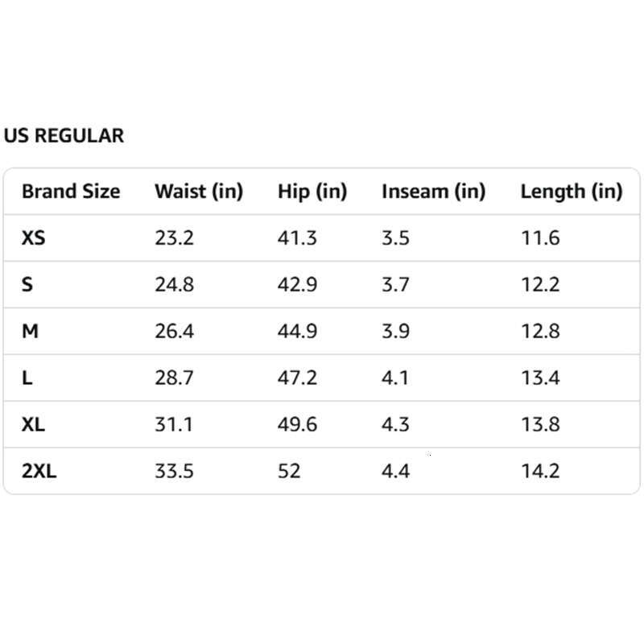The height and width of the screenshot is (644, 644).
Task: Select the XS inseam value 3.5
Action: coord(395,238)
